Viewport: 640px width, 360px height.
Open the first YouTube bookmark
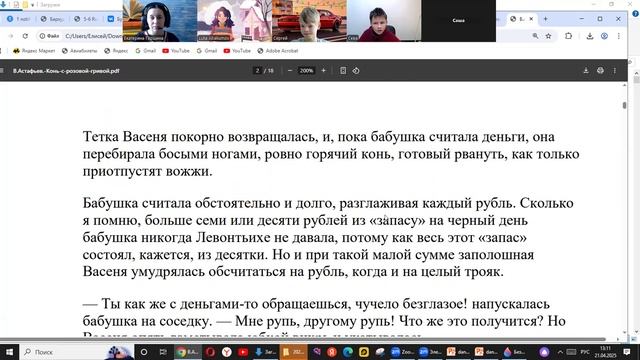click(x=176, y=51)
